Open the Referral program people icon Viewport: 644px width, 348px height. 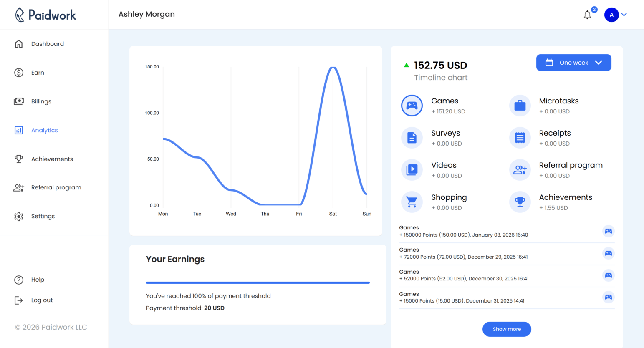point(520,170)
